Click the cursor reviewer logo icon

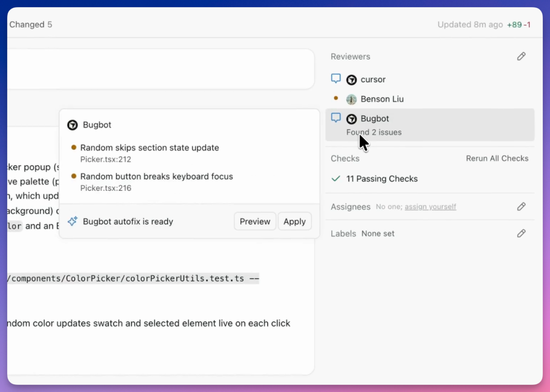(x=351, y=79)
